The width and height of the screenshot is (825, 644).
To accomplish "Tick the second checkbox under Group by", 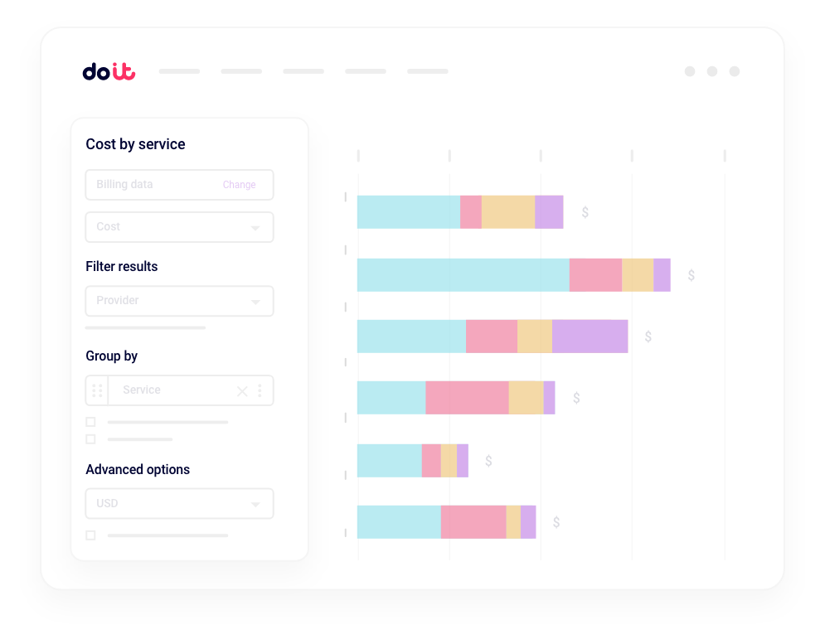I will point(90,439).
